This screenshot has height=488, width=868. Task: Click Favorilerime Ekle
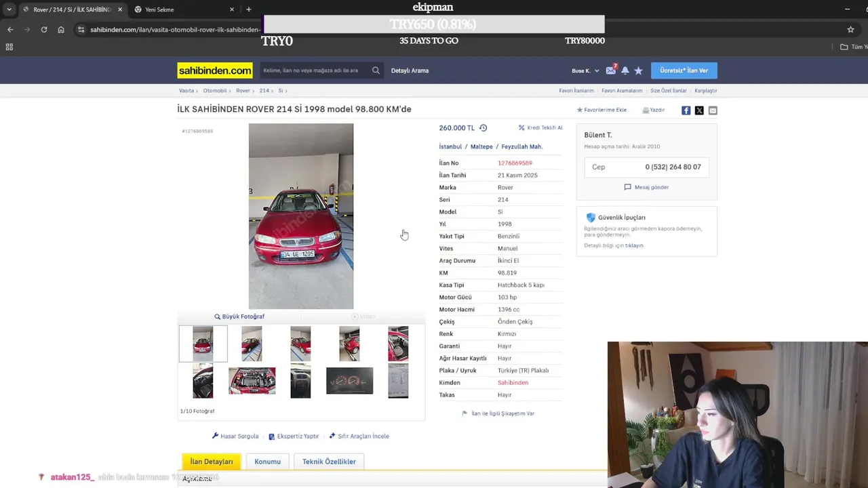601,110
